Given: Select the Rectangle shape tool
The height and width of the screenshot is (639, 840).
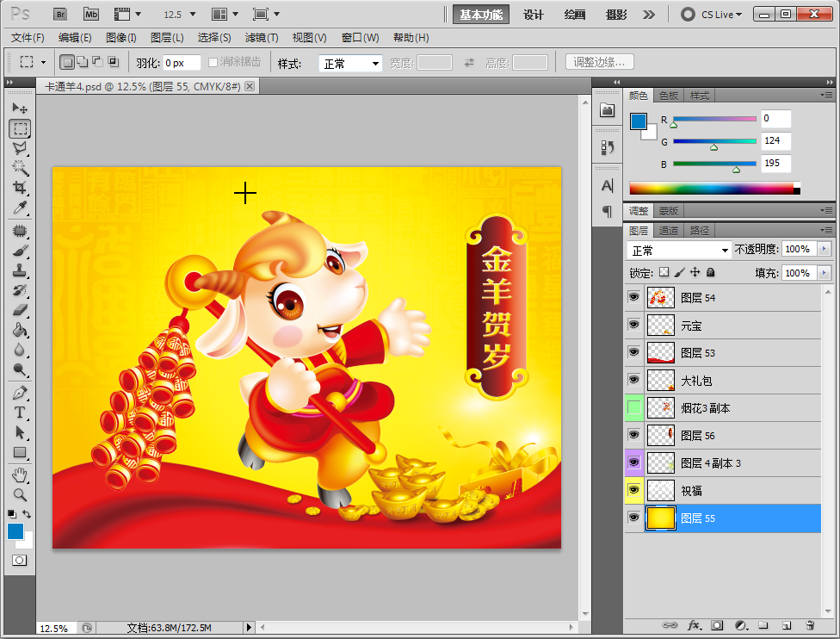Looking at the screenshot, I should click(20, 452).
